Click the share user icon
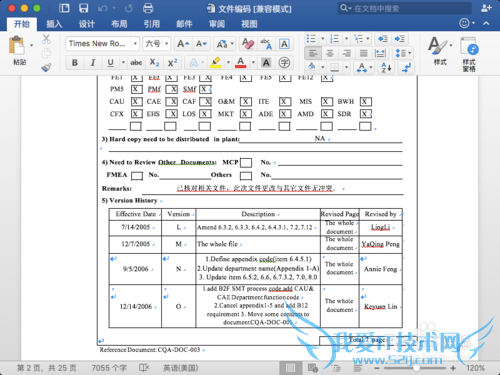The image size is (500, 375). [486, 8]
